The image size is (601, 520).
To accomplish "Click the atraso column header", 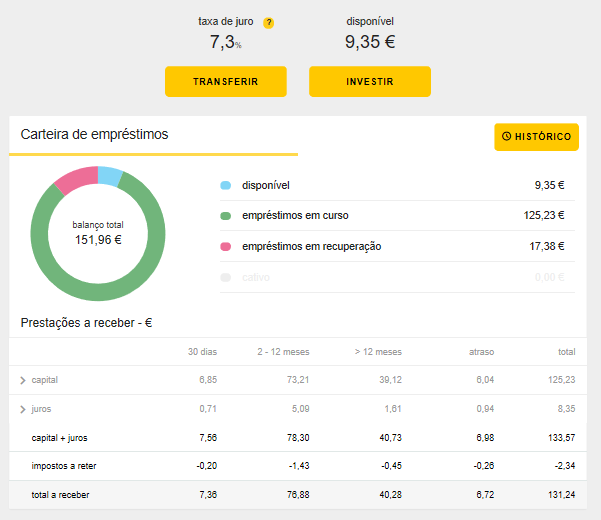I will coord(481,352).
